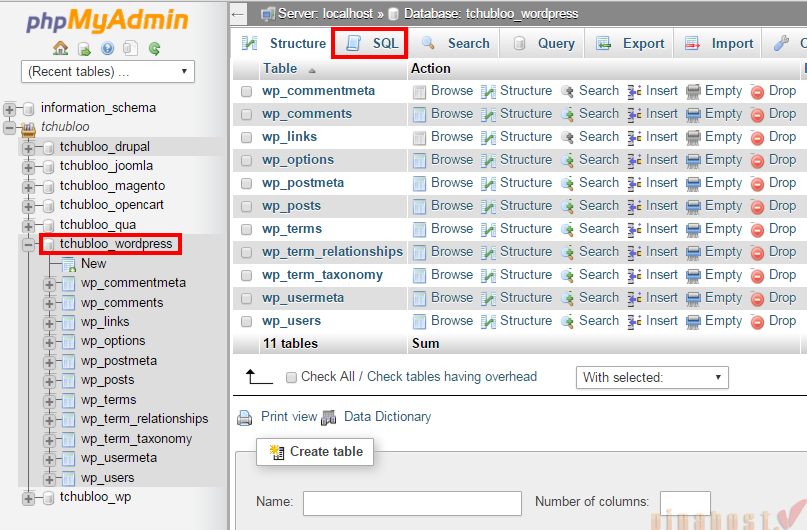
Task: Open wp_commentmeta table link in list
Action: 319,91
